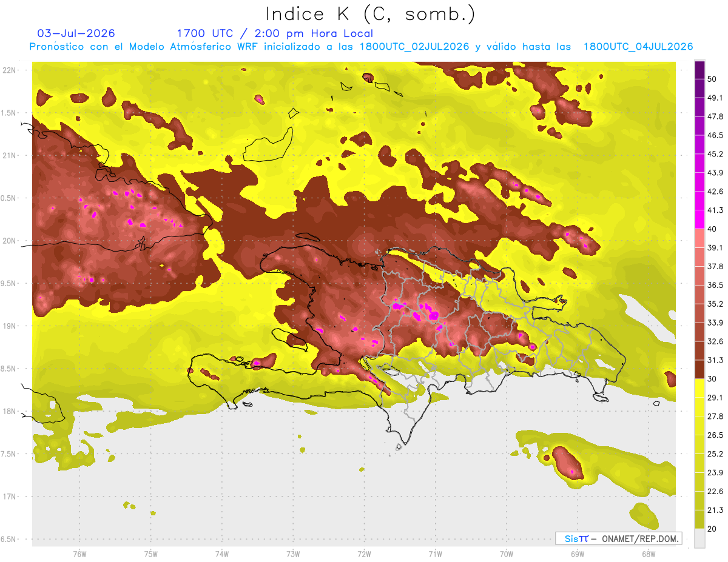Click the title "Indice K (C, somb.)"

(x=370, y=14)
